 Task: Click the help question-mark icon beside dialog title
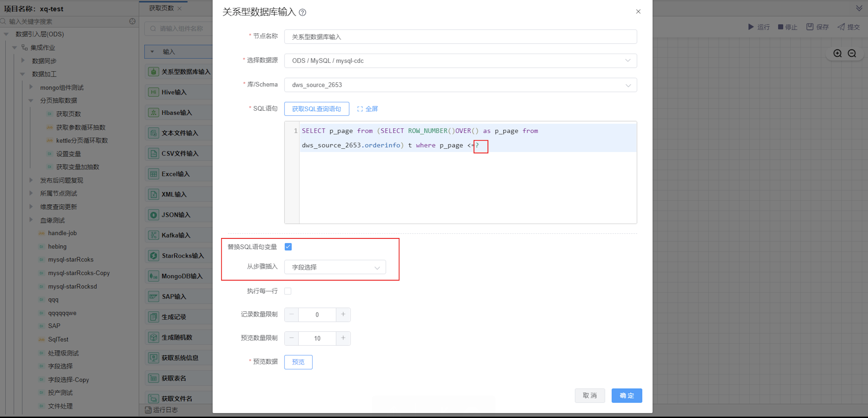pyautogui.click(x=302, y=12)
